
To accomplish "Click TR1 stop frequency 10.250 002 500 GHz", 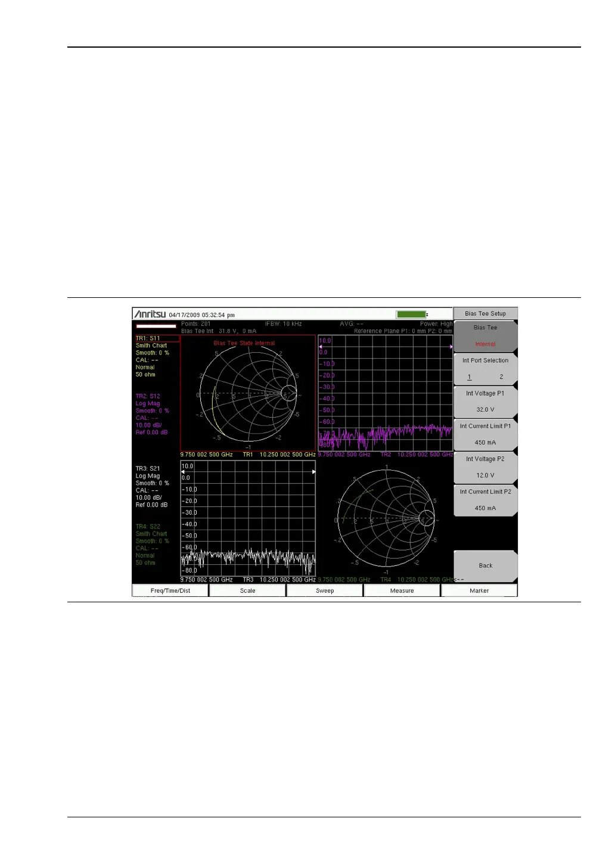I will (x=288, y=455).
